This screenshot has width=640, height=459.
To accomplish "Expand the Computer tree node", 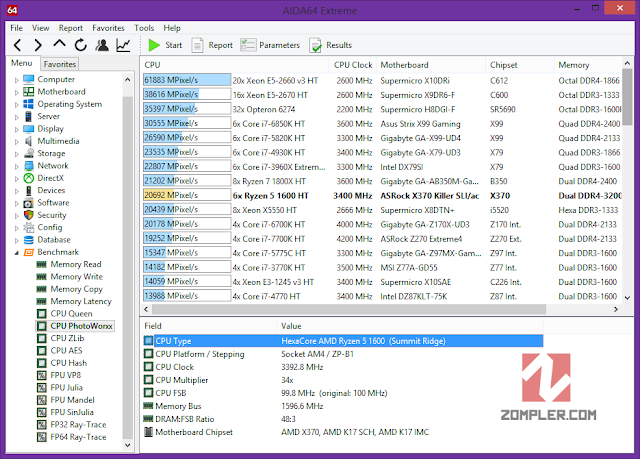I will 16,80.
